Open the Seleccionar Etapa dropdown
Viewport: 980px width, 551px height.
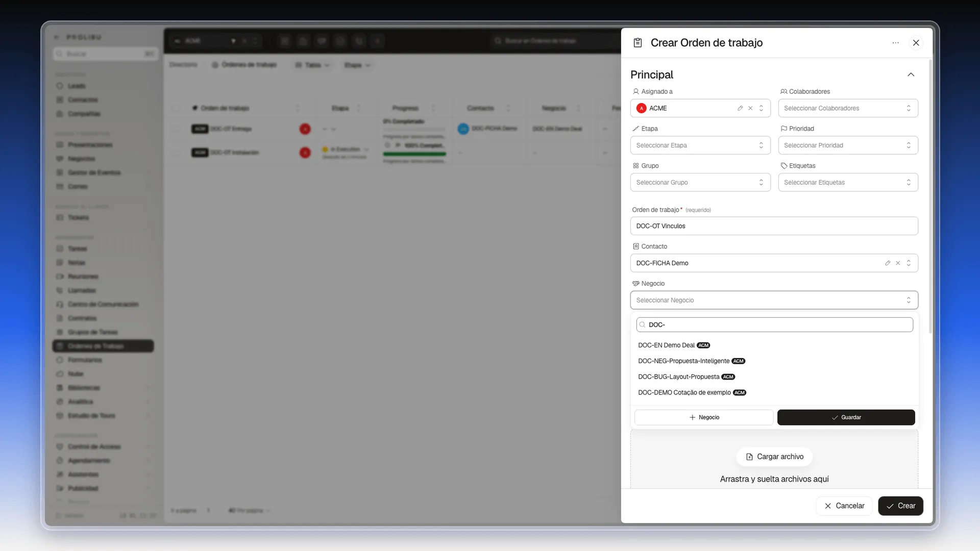[700, 145]
